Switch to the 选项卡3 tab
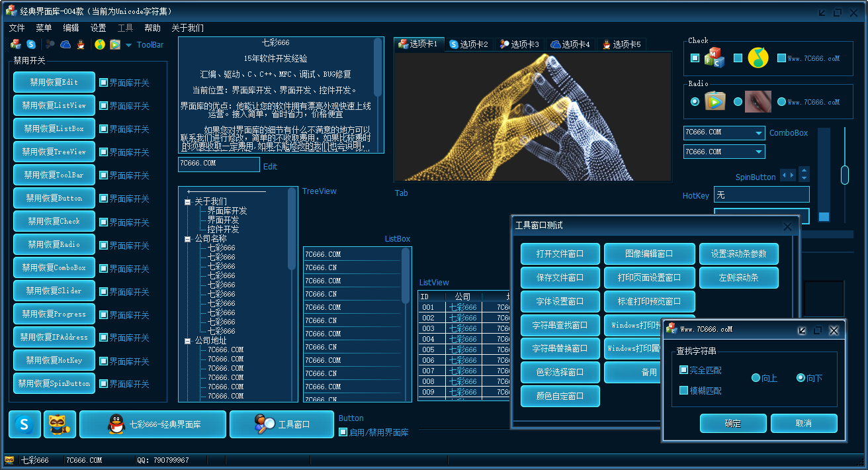This screenshot has width=868, height=470. 519,44
